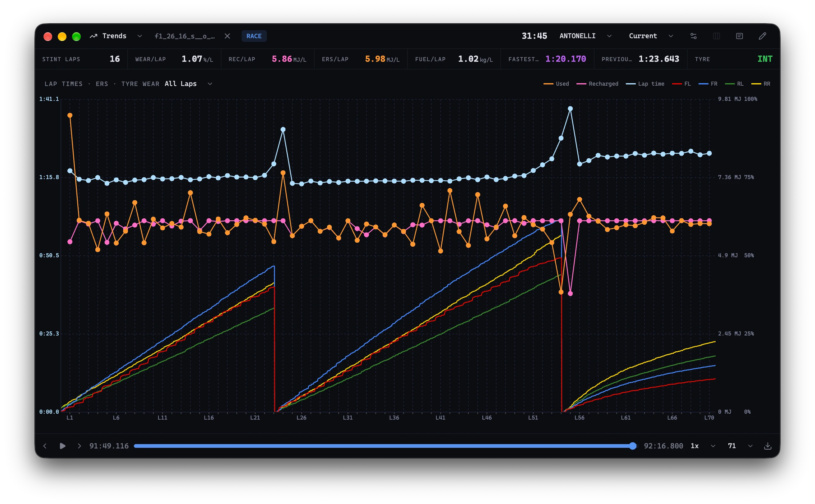
Task: Click the WEAR/LAP value 1.07
Action: 192,59
